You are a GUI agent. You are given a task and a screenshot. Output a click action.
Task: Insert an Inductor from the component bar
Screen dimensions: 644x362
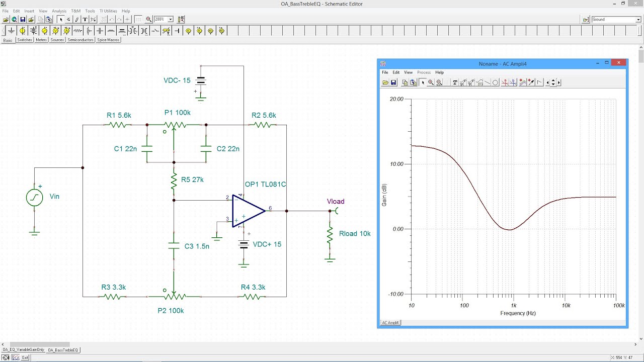(111, 31)
